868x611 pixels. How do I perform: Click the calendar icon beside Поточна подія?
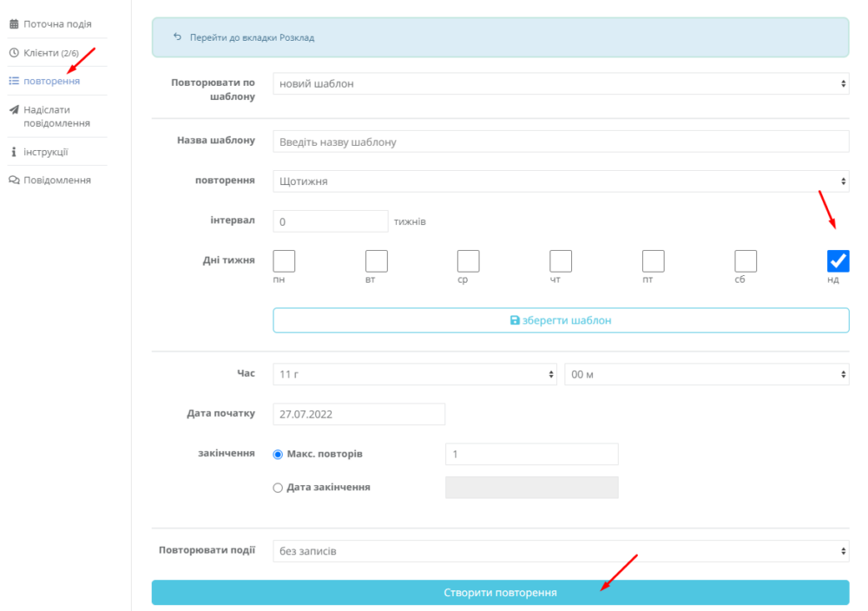(x=14, y=23)
